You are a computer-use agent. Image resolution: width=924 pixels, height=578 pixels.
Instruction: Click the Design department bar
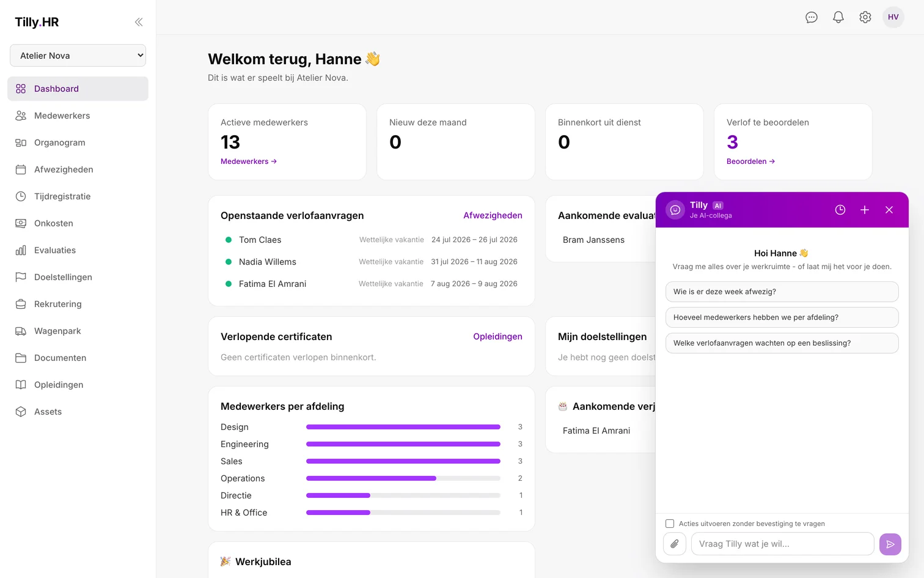(x=403, y=427)
